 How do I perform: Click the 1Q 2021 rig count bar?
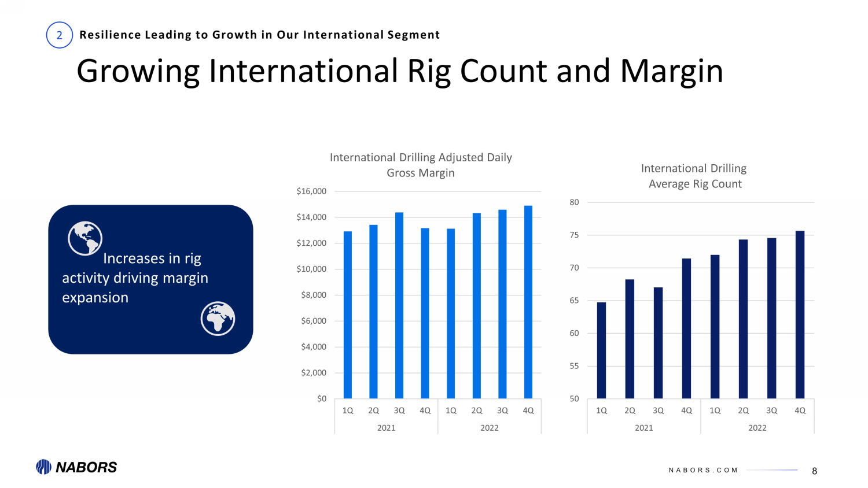click(x=601, y=350)
